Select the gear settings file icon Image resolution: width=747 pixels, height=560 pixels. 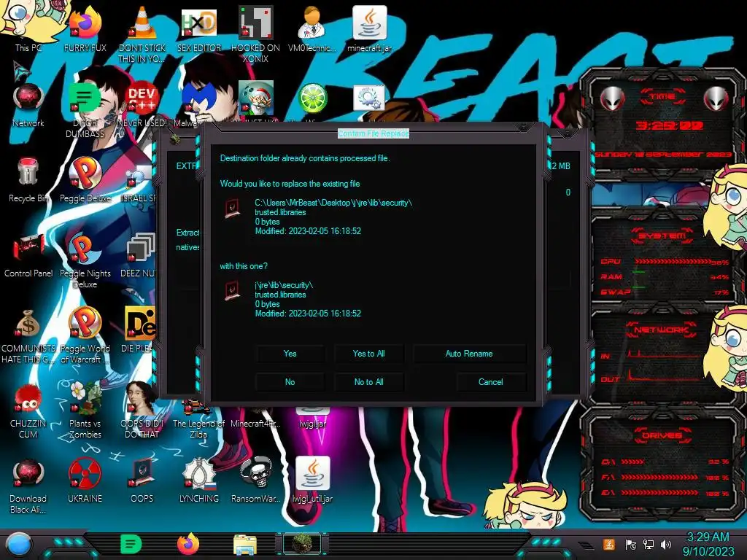(369, 99)
